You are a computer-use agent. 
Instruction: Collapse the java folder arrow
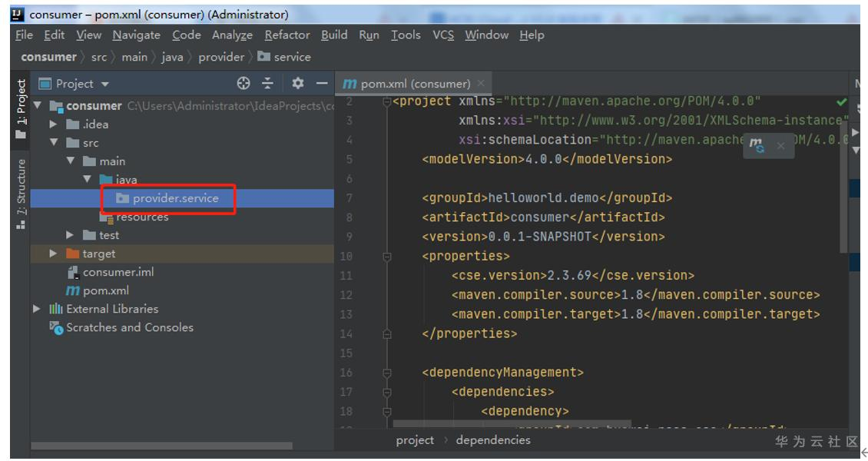point(87,179)
